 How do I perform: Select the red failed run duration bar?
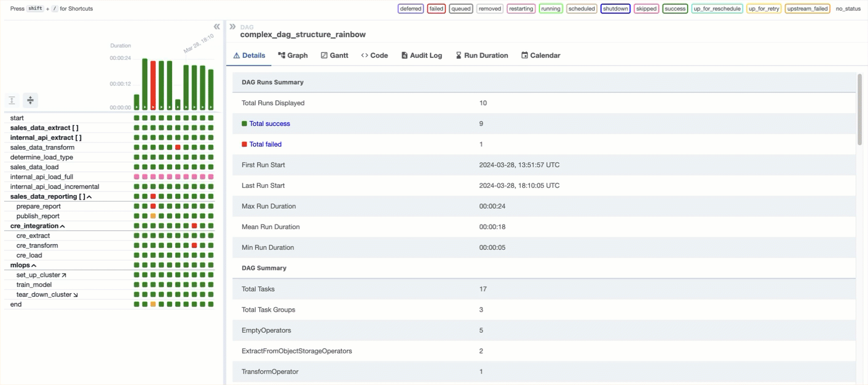pos(153,85)
